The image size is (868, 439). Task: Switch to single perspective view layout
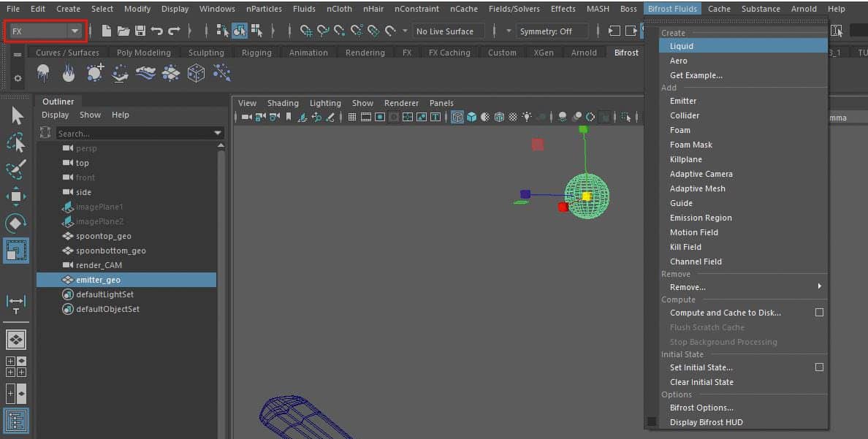(16, 340)
